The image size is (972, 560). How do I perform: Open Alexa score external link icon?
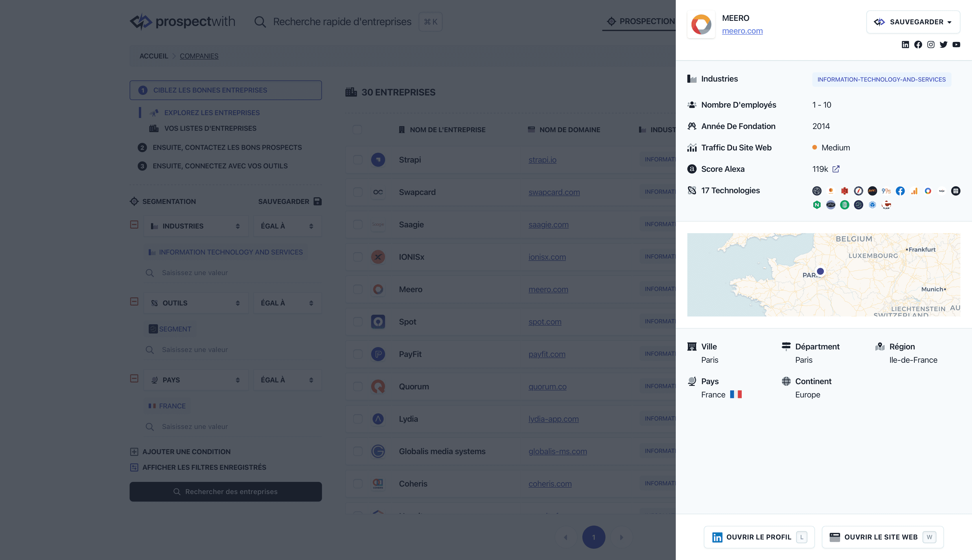836,169
